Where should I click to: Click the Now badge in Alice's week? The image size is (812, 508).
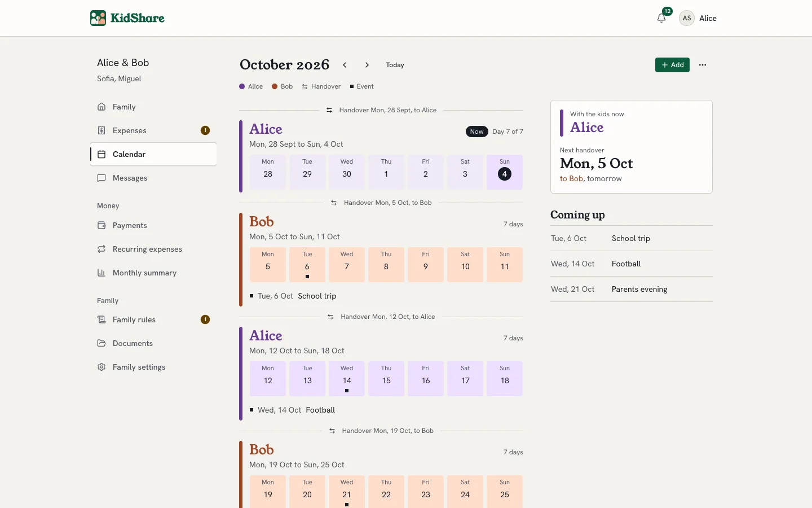pyautogui.click(x=476, y=132)
